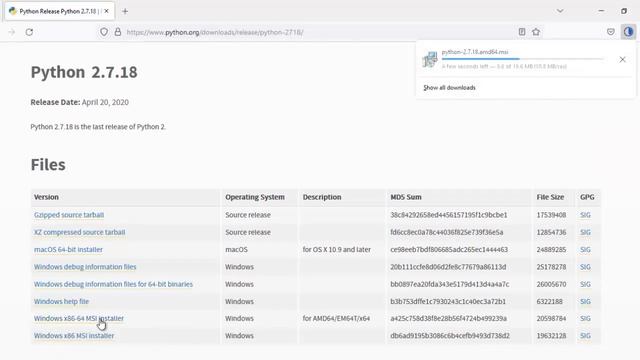
Task: Open XZ compressed source tarball link
Action: pos(80,232)
